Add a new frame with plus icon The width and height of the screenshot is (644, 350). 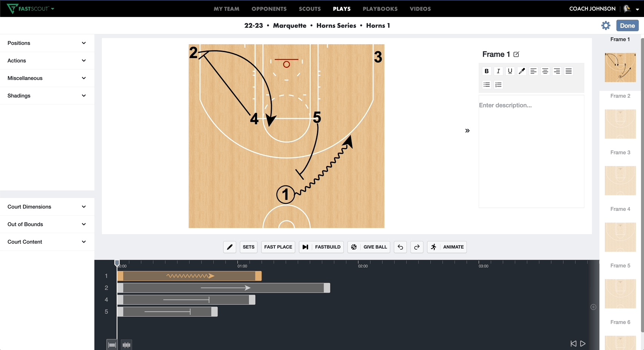coord(593,307)
